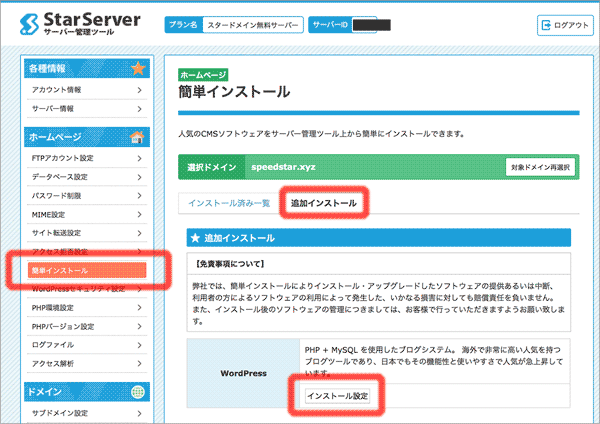The width and height of the screenshot is (600, 424).
Task: Click the インストール設定 button for WordPress
Action: (337, 396)
